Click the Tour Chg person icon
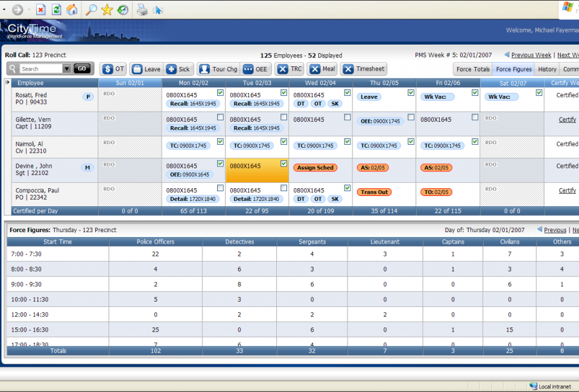The width and height of the screenshot is (579, 392). 204,69
